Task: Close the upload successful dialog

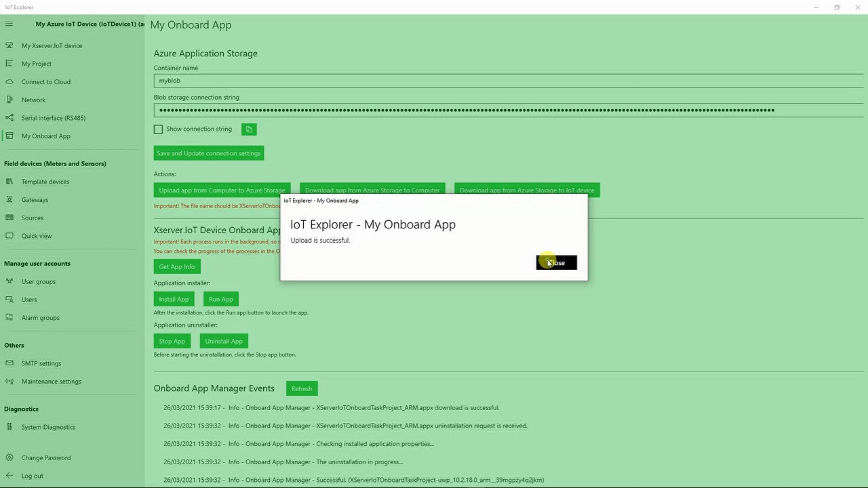Action: click(x=556, y=262)
